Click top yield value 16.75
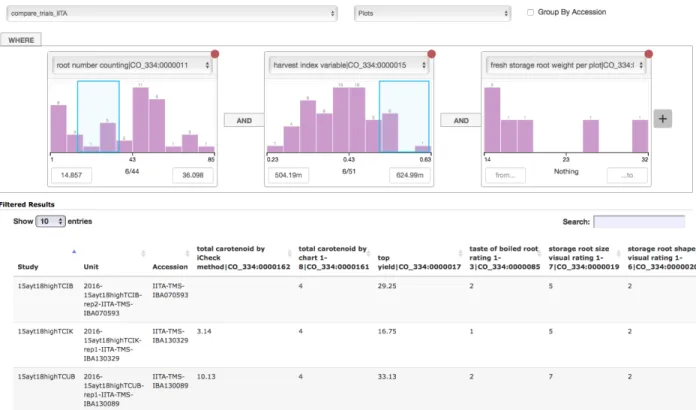The height and width of the screenshot is (410, 696). (387, 331)
